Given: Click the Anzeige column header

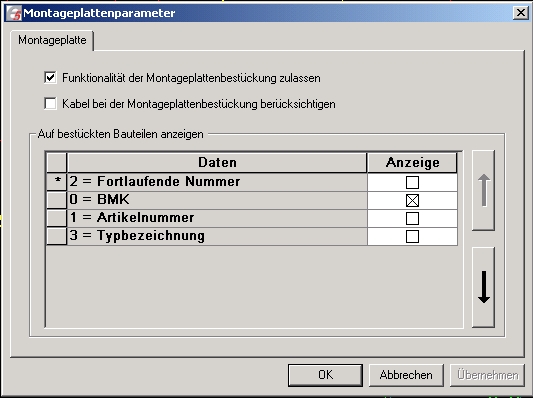Looking at the screenshot, I should (x=412, y=162).
